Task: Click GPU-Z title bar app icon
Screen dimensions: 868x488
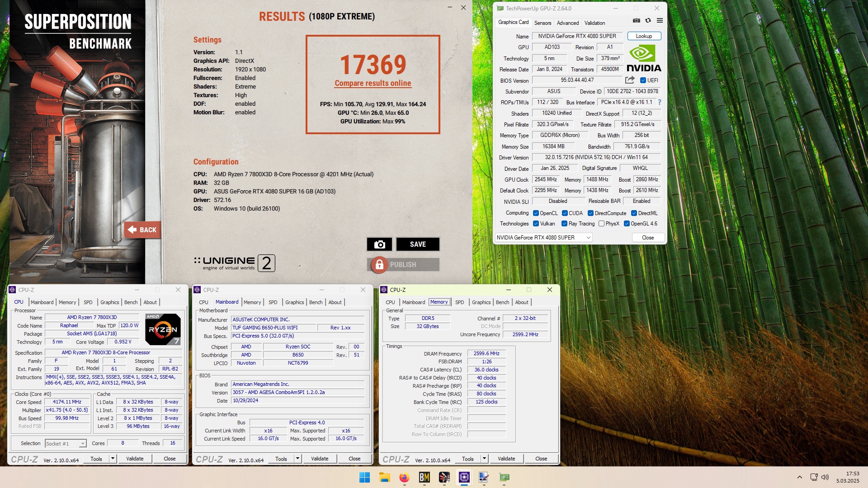Action: (500, 8)
